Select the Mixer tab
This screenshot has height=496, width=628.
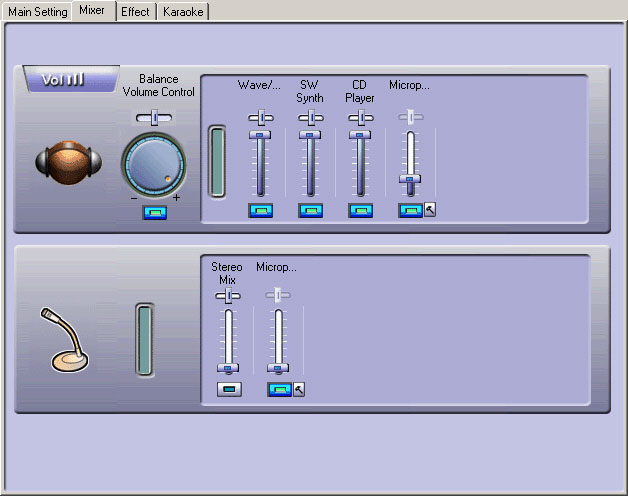pyautogui.click(x=93, y=10)
